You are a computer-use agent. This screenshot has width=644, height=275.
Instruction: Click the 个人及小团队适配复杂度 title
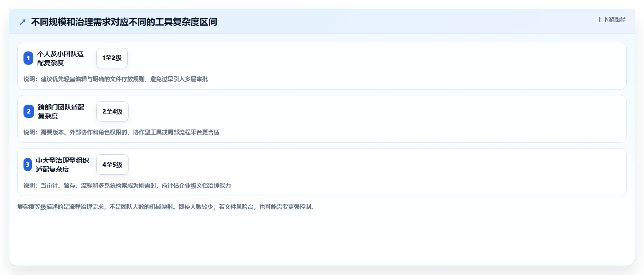(60, 58)
